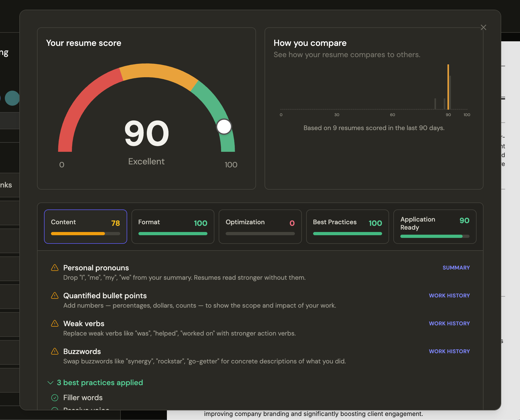Image resolution: width=520 pixels, height=420 pixels.
Task: Click WORK HISTORY link for Buzzwords
Action: tap(449, 351)
